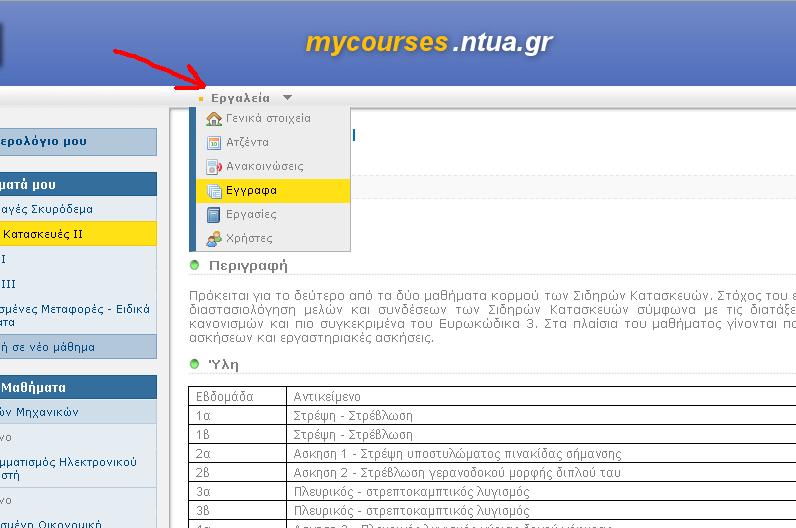This screenshot has width=796, height=528.
Task: Choose the Χρήστες menu entry text
Action: pos(249,239)
